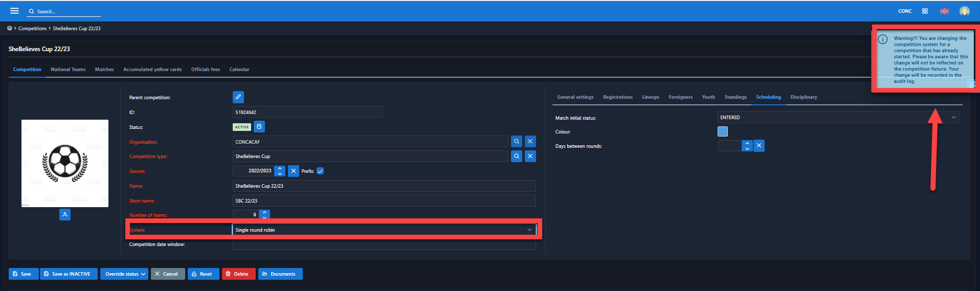Click the Save button

23,274
